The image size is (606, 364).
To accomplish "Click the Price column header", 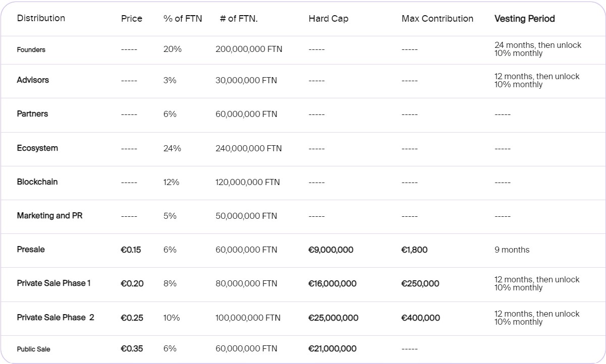I will [x=132, y=19].
